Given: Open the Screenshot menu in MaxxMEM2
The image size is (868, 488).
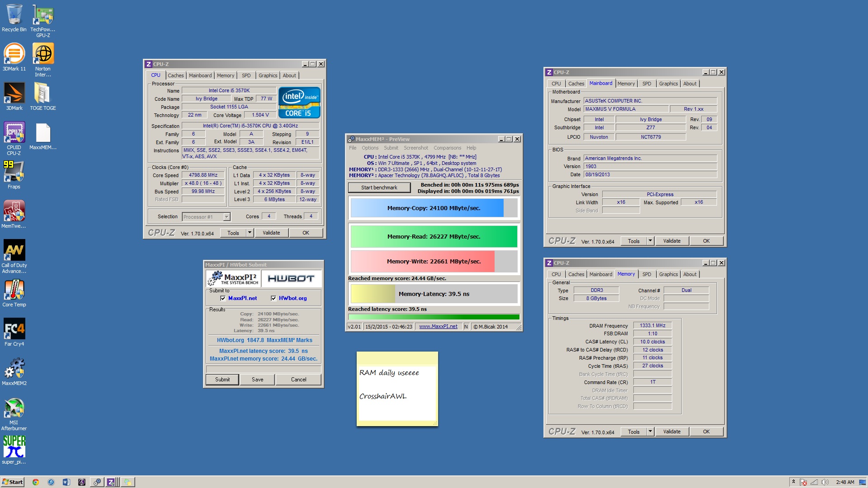Looking at the screenshot, I should (x=415, y=148).
